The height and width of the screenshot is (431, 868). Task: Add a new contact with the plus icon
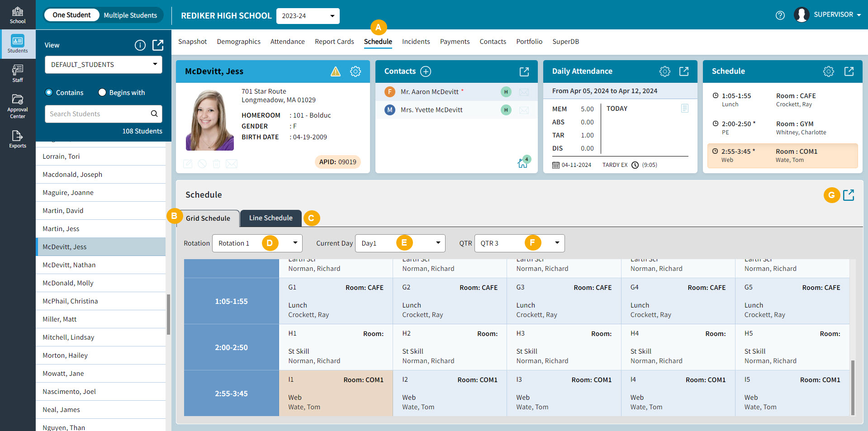(426, 71)
